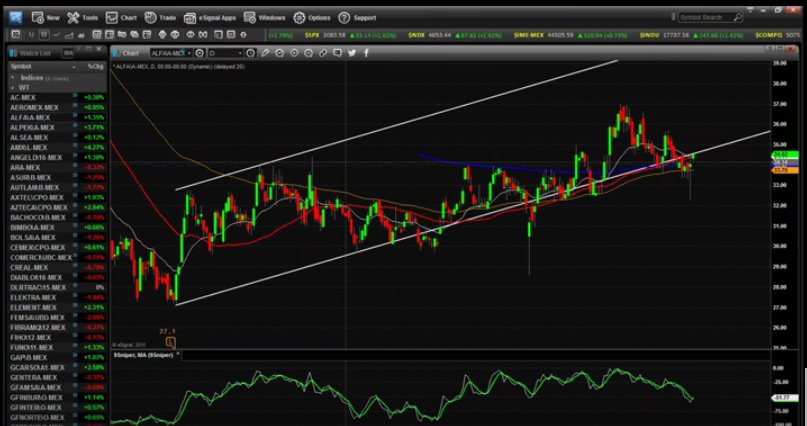Click the Watch List window title icon
Image resolution: width=807 pixels, height=426 pixels.
13,53
